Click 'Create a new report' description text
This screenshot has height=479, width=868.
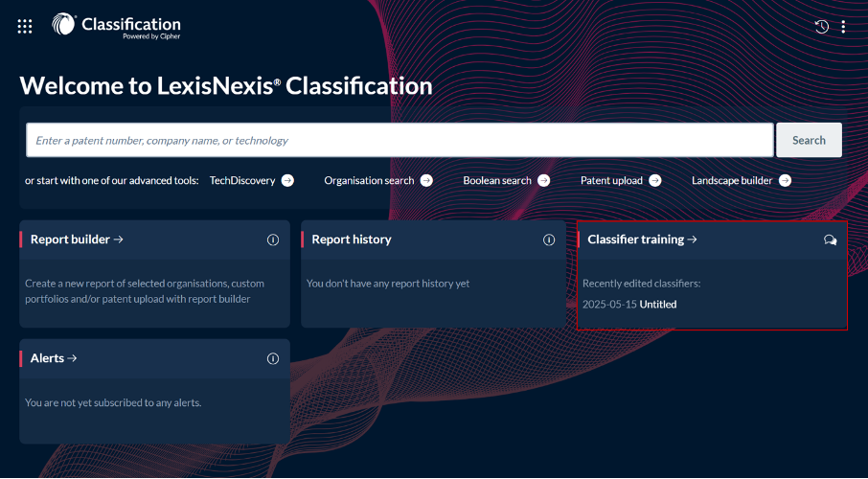point(145,291)
